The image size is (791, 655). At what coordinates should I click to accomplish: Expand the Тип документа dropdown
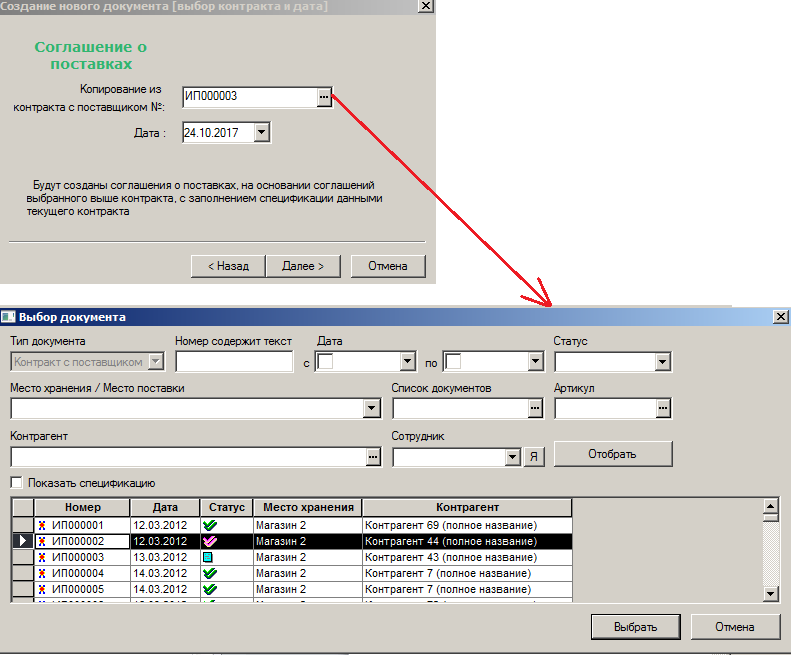point(156,362)
